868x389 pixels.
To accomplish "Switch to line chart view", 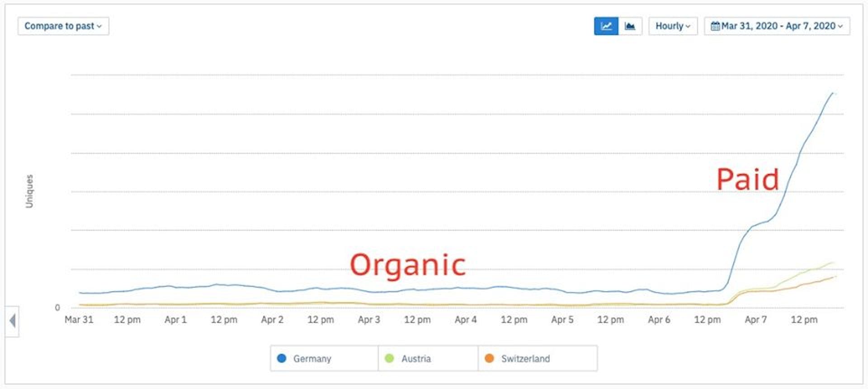I will [x=606, y=26].
